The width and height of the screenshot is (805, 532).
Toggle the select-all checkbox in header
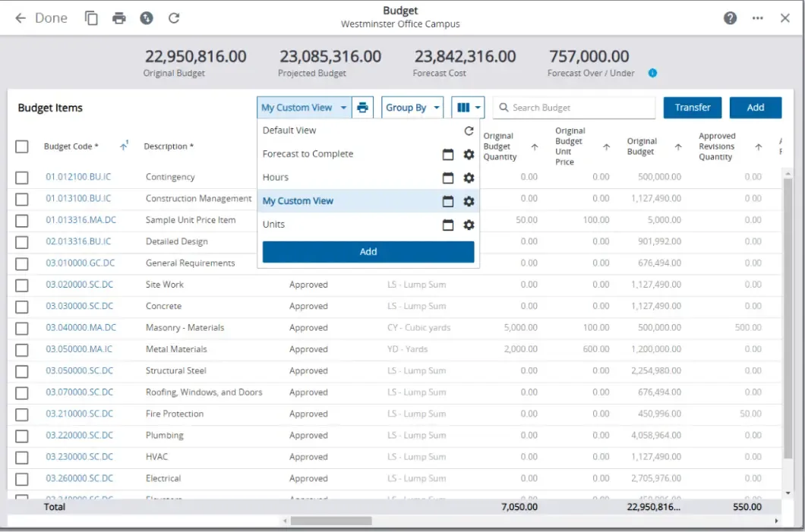point(21,146)
